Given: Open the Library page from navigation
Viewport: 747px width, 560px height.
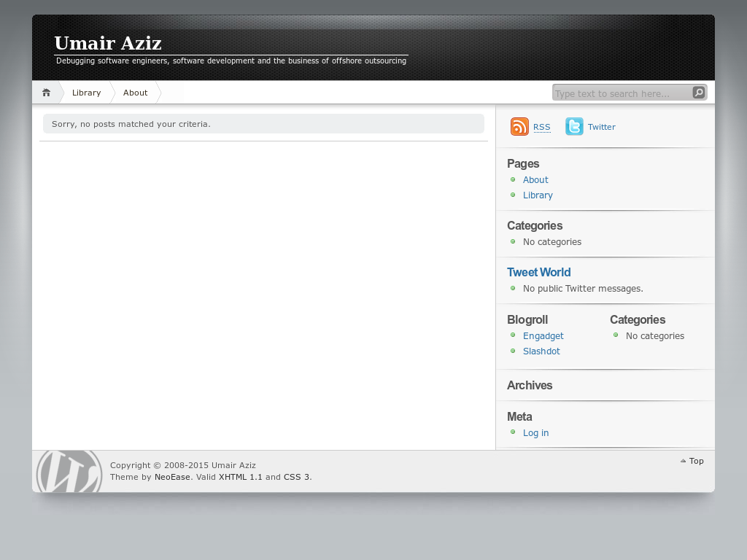Looking at the screenshot, I should point(86,93).
